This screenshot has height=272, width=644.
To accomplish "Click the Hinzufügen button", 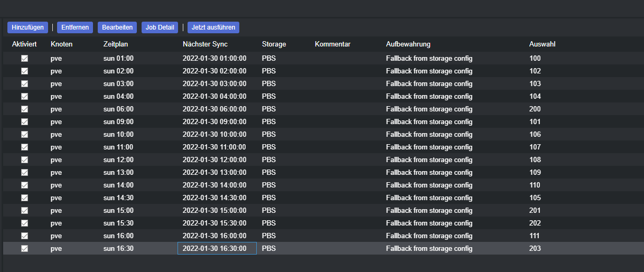I will 27,27.
